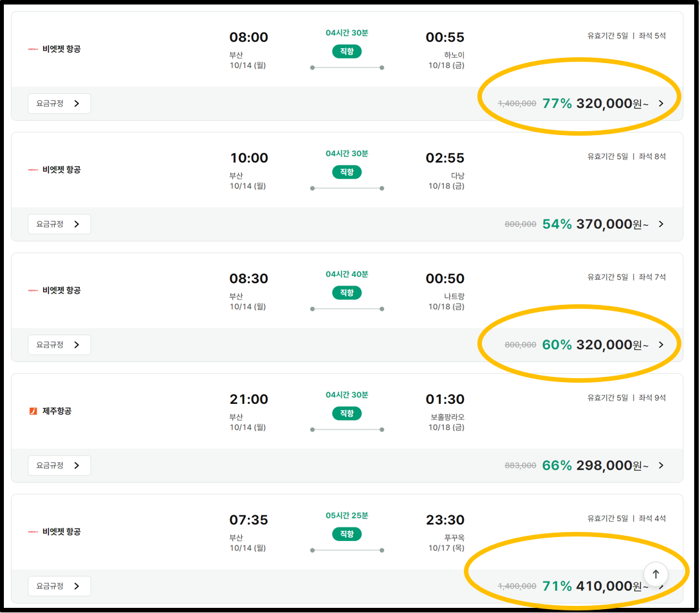
Task: Click Vietjet logo on the Hanoi flight
Action: pos(33,49)
